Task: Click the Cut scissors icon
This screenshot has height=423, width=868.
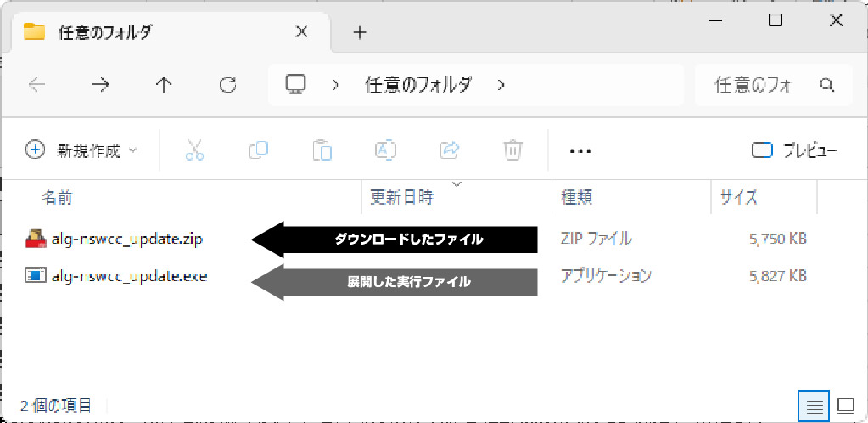Action: pos(195,150)
